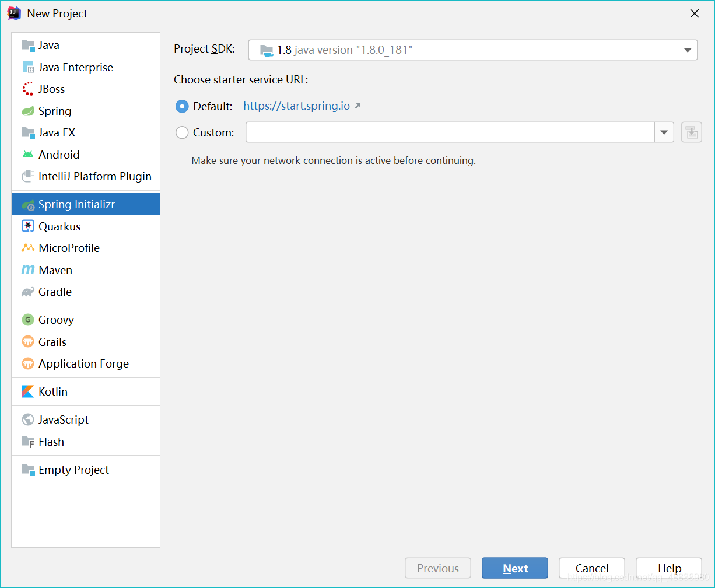Click the Quarkus logo icon
Image resolution: width=715 pixels, height=588 pixels.
(28, 226)
